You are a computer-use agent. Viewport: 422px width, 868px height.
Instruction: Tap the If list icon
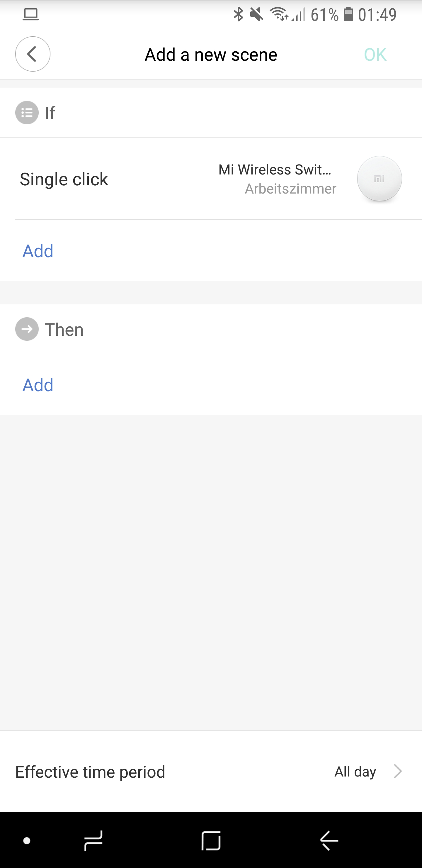pyautogui.click(x=27, y=113)
